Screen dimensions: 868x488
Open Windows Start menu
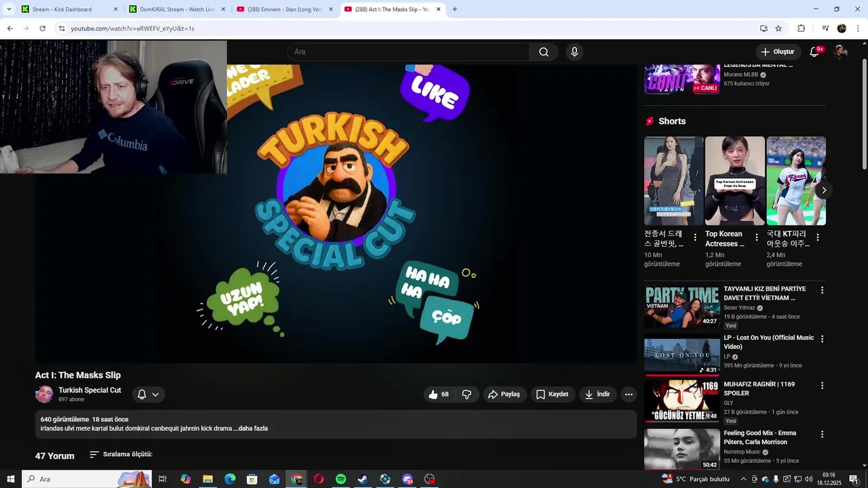11,479
